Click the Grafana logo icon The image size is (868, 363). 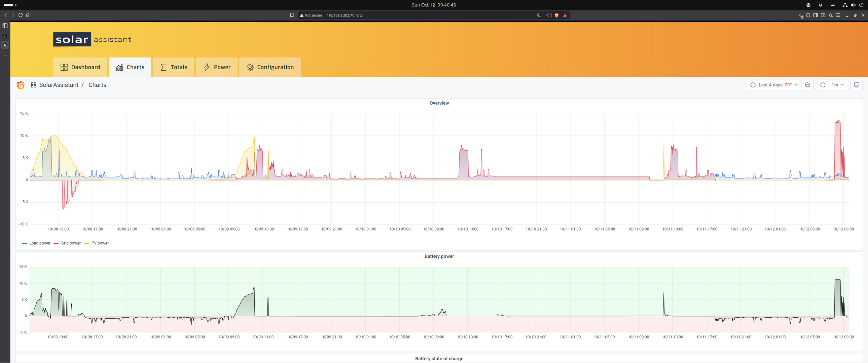click(x=21, y=85)
